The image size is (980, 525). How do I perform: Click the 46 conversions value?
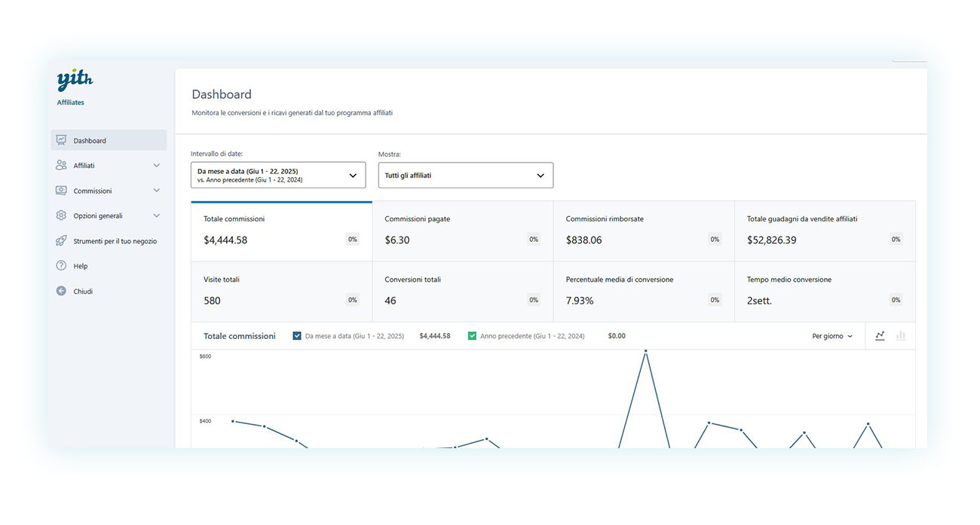(x=390, y=301)
